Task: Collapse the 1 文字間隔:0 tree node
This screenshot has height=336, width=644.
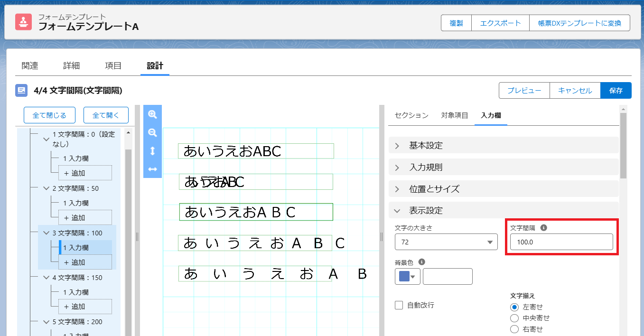Action: (47, 140)
